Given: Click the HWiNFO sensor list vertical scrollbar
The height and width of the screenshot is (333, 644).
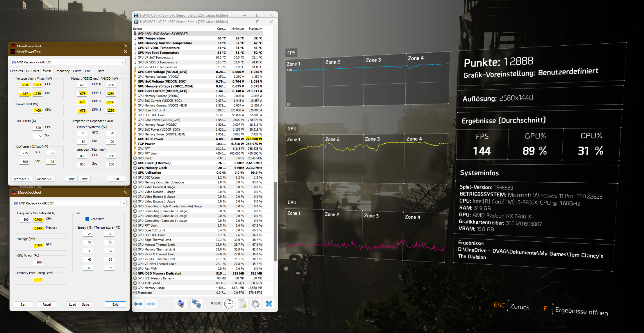Looking at the screenshot, I should (x=275, y=221).
